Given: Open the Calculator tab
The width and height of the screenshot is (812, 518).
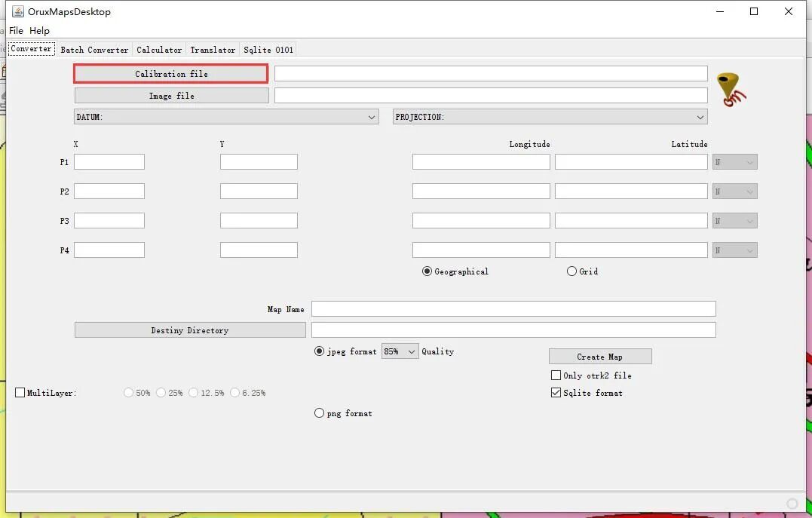Looking at the screenshot, I should point(159,50).
